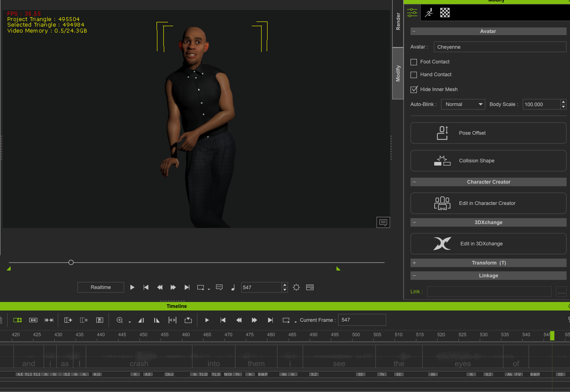Step to previous frame in playback bar
The image size is (570, 392).
[x=160, y=287]
